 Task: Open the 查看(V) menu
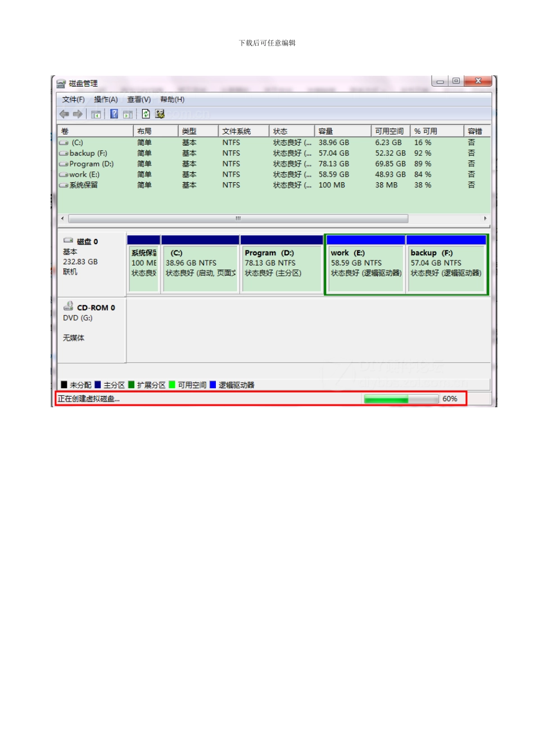click(139, 100)
